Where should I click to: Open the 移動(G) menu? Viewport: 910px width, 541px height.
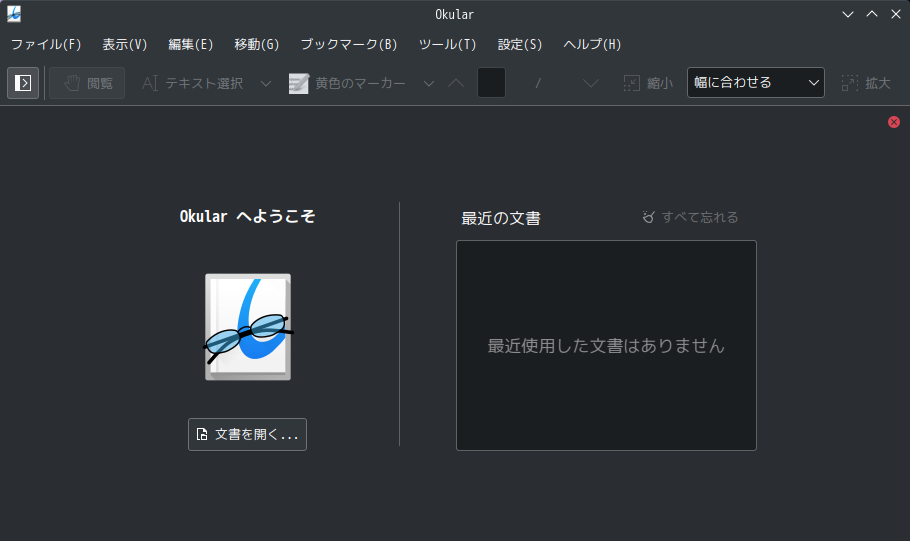257,44
